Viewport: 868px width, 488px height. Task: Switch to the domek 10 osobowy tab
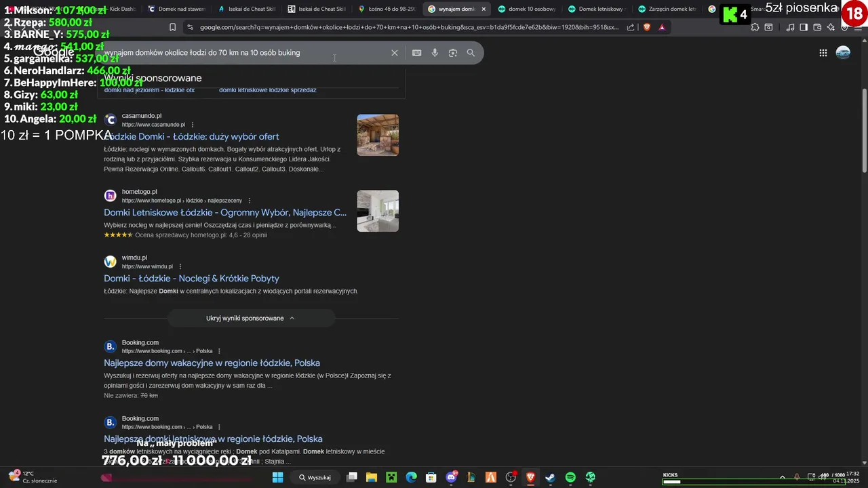(x=526, y=9)
